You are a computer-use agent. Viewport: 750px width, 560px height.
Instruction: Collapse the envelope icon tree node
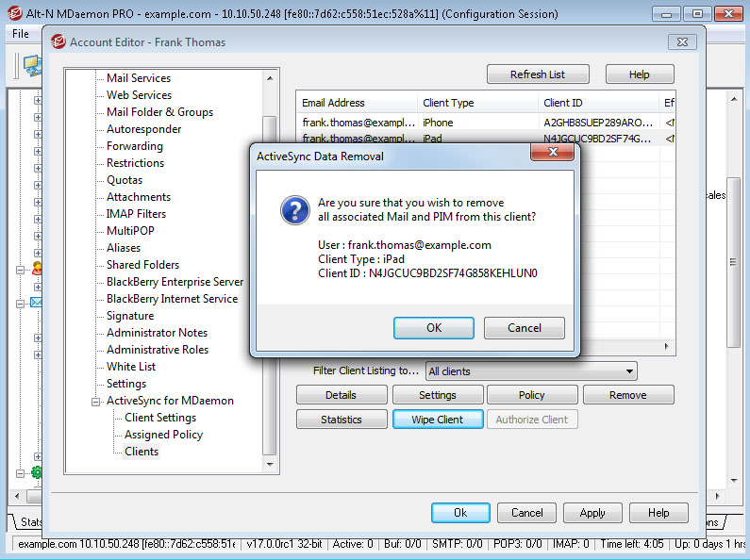tap(20, 304)
